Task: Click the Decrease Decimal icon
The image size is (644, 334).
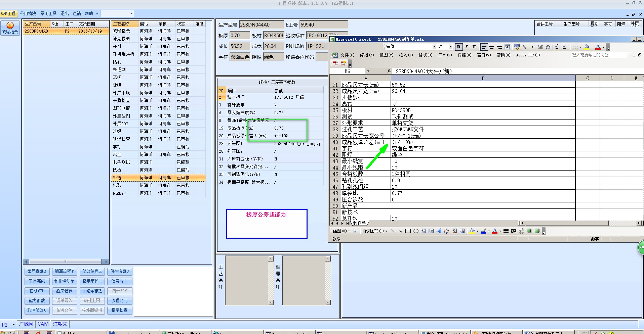Action: coord(548,47)
